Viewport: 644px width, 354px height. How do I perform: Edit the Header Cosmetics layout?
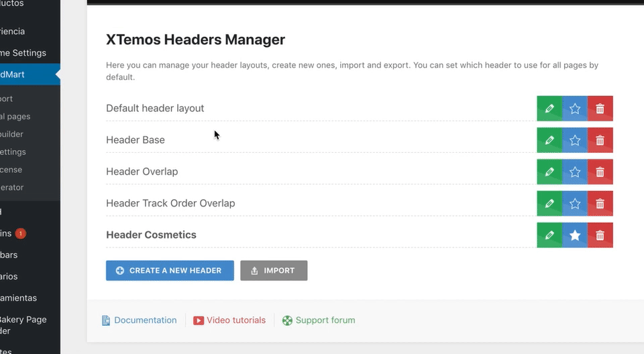coord(549,235)
